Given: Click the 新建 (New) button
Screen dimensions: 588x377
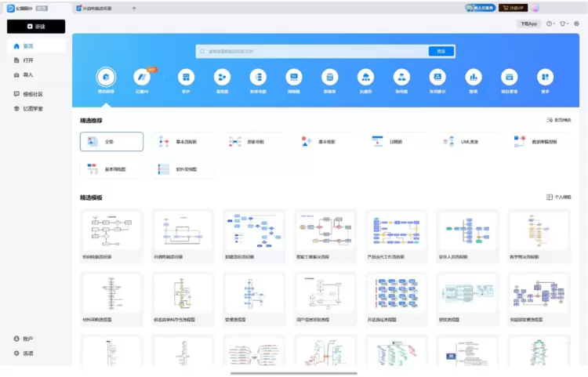Looking at the screenshot, I should click(x=36, y=26).
